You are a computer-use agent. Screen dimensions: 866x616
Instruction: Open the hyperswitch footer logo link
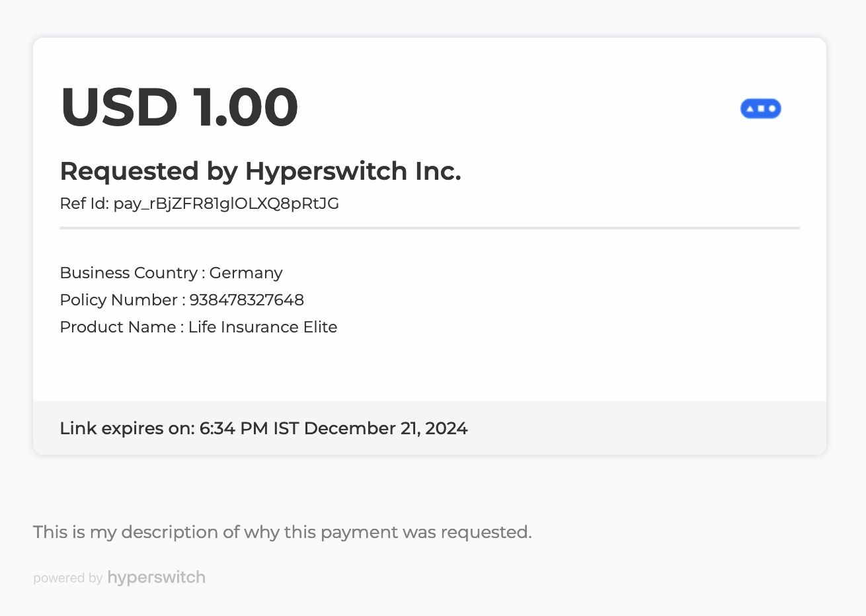pyautogui.click(x=156, y=577)
